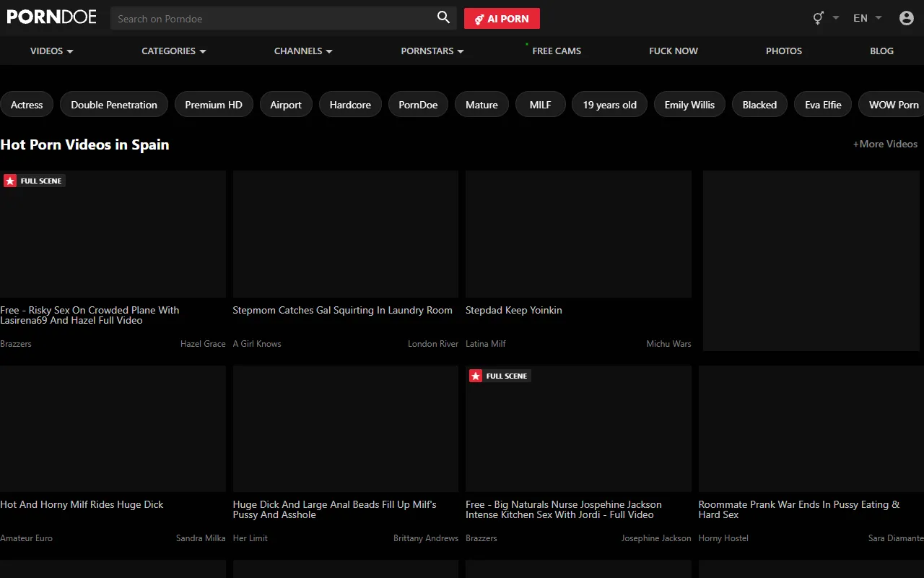
Task: Open the Latina Milf channel link
Action: coord(486,344)
